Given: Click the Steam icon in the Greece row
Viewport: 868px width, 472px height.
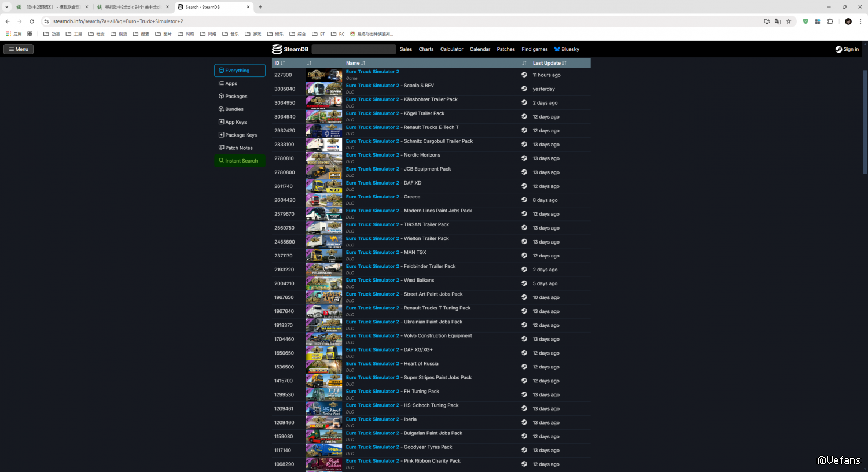Looking at the screenshot, I should tap(524, 200).
